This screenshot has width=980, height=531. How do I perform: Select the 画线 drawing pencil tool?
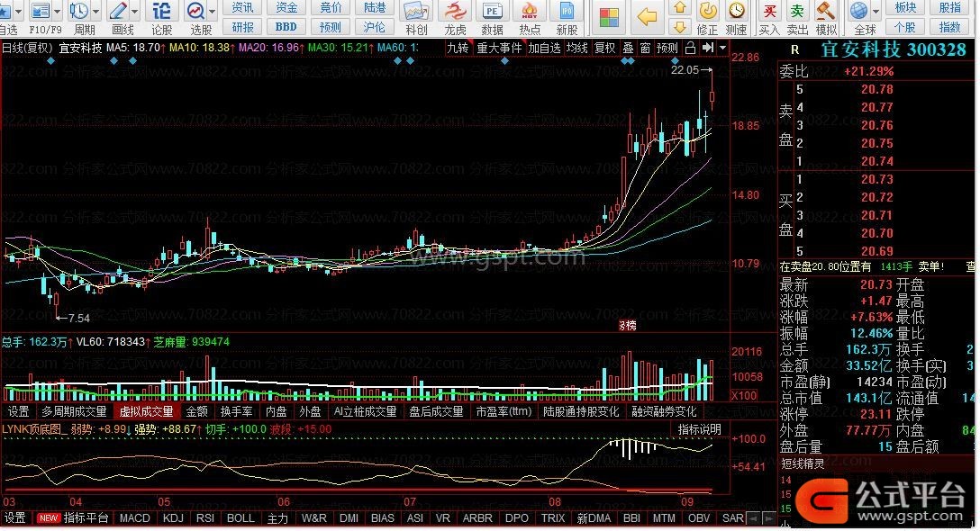pyautogui.click(x=118, y=11)
